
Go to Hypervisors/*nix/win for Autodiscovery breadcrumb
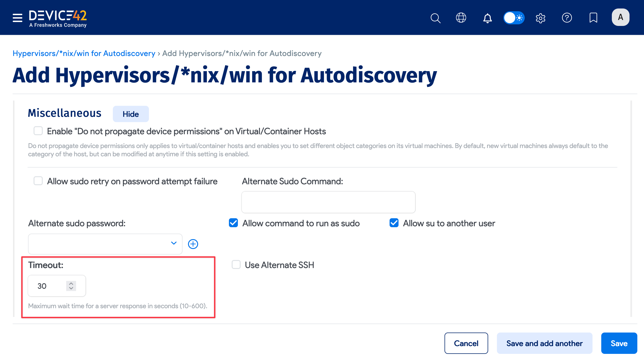pos(84,53)
